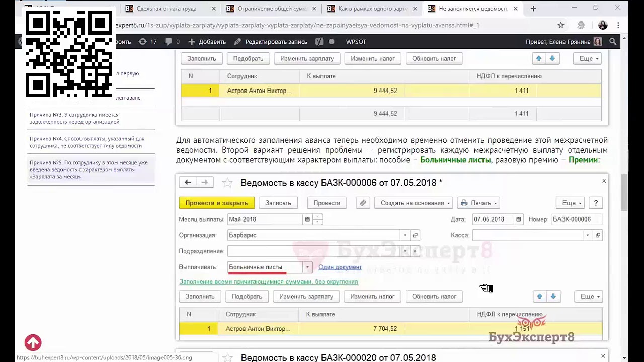This screenshot has width=644, height=362.
Task: Move row up in БАЗК-000006 table toolbar
Action: pyautogui.click(x=540, y=296)
